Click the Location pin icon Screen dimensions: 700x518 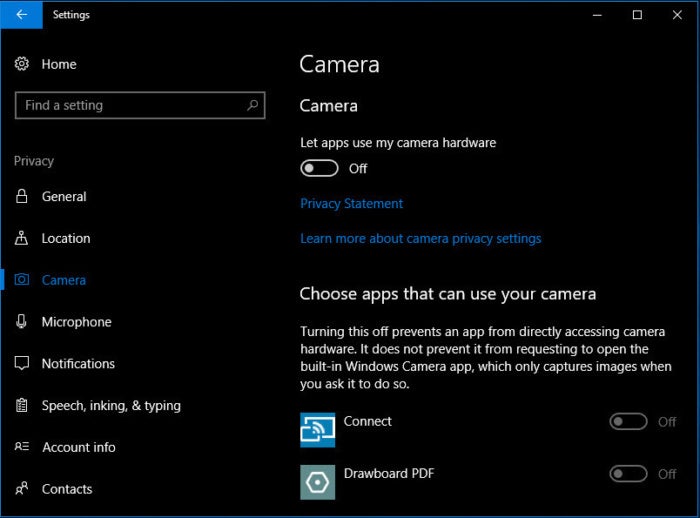[21, 238]
